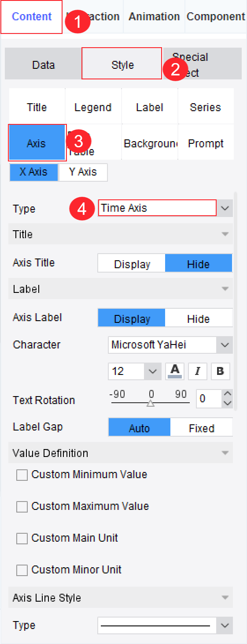This screenshot has height=644, width=247.
Task: Collapse the Axis Line Style section
Action: (225, 598)
